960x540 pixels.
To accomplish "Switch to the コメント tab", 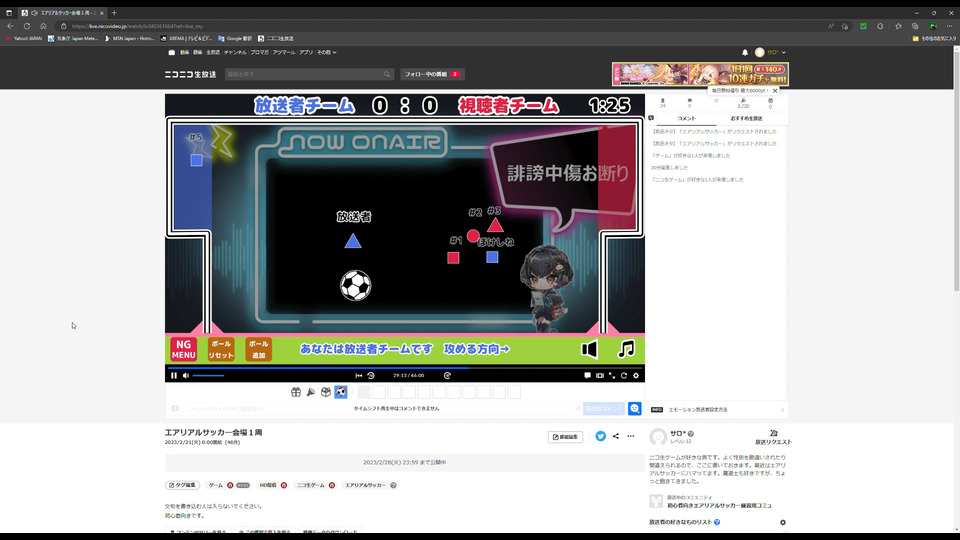I will tap(686, 118).
